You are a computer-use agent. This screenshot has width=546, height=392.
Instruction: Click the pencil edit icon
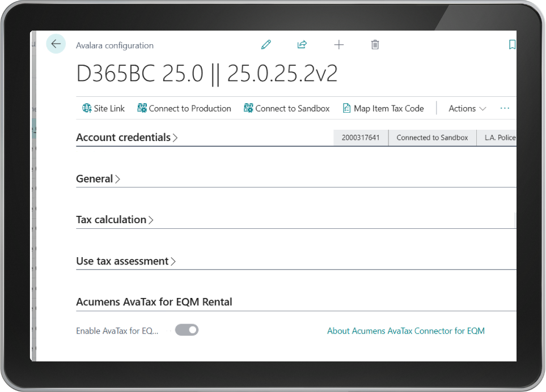266,45
